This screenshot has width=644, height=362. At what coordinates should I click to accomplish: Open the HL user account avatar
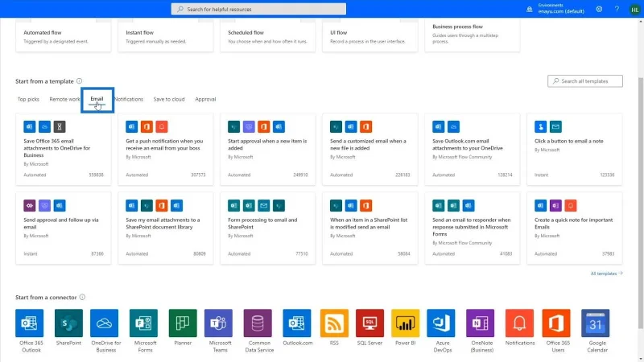634,10
